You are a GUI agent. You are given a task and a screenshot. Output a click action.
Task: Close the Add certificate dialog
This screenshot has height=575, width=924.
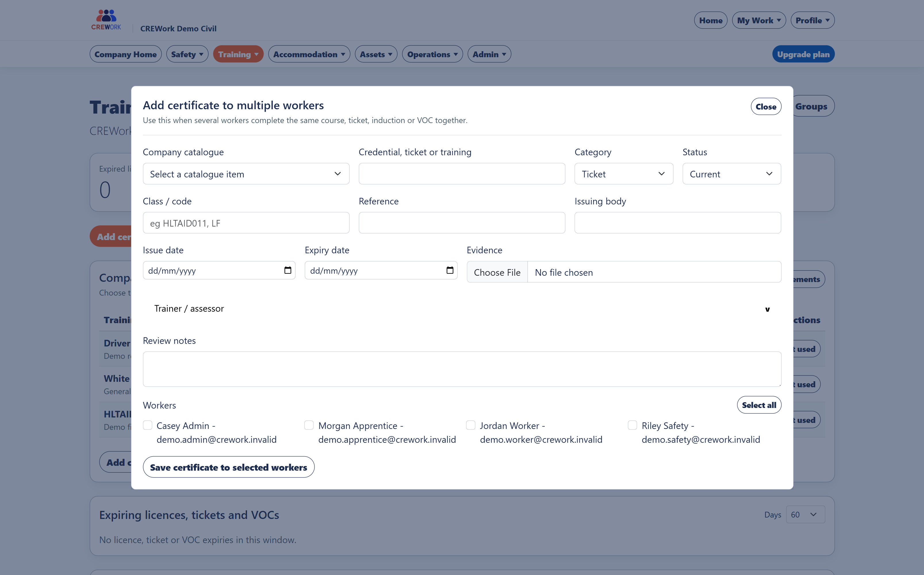(x=766, y=107)
